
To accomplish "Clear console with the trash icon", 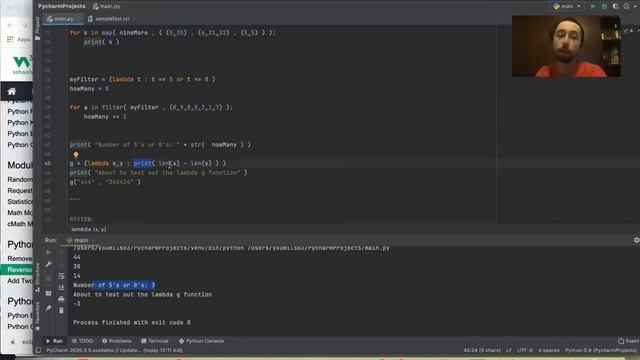I will click(61, 311).
